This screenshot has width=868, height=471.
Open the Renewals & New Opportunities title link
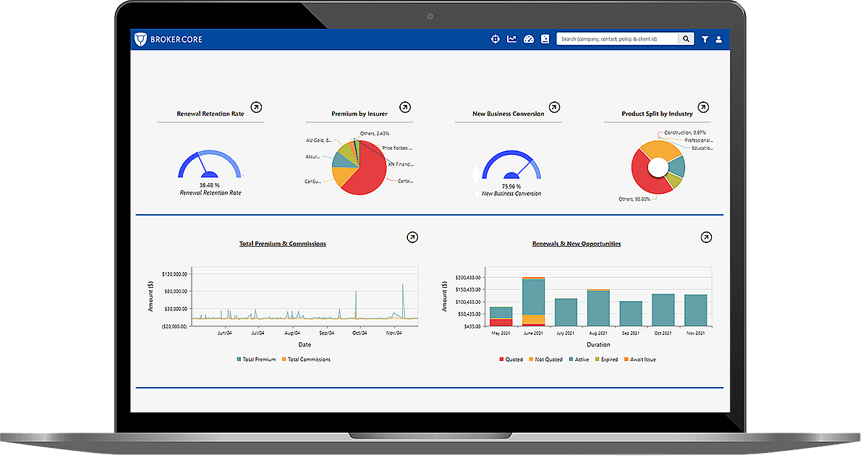click(576, 244)
